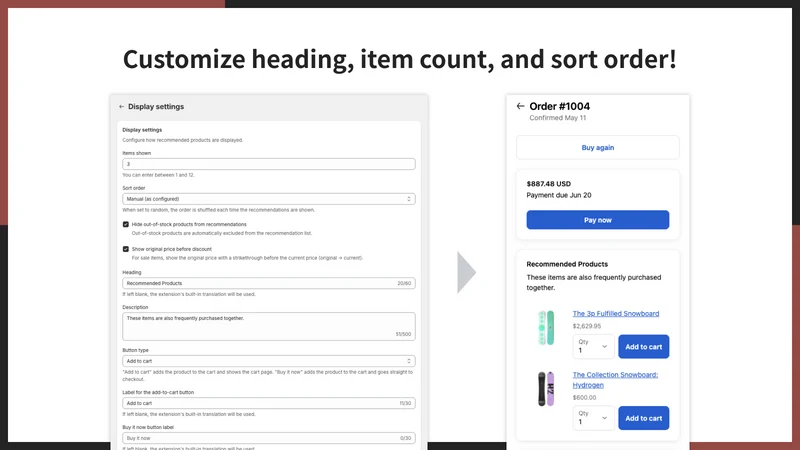Open Qty dropdown for 3p Fulfilled Snowboard
The height and width of the screenshot is (450, 800).
tap(593, 346)
